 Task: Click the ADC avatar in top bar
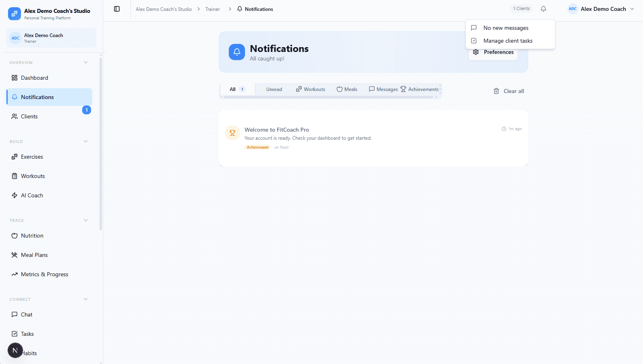pyautogui.click(x=572, y=9)
